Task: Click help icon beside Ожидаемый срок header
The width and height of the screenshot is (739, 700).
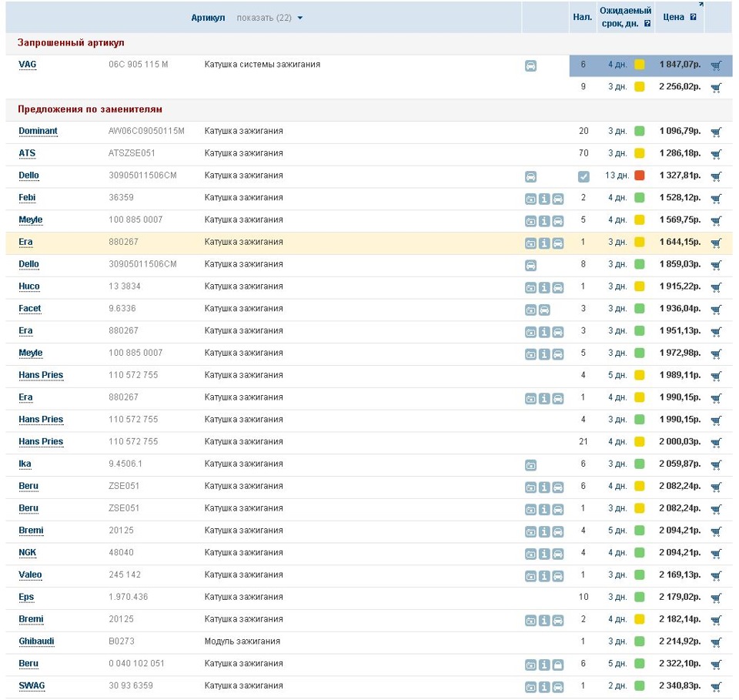Action: click(x=647, y=24)
